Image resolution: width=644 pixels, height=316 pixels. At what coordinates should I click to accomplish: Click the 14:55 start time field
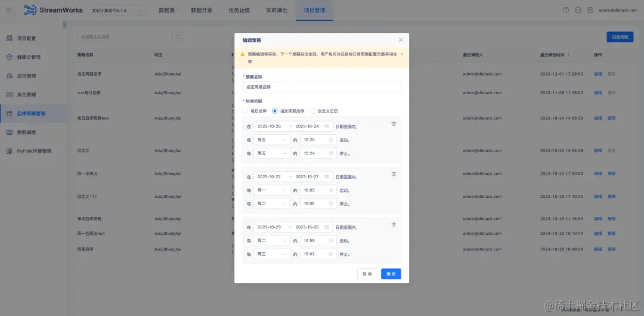pyautogui.click(x=318, y=241)
